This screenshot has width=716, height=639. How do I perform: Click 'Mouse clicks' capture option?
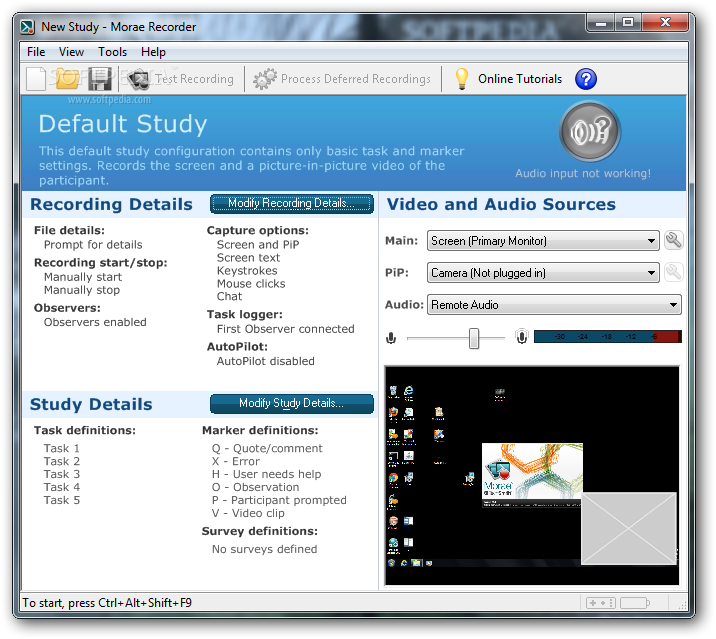click(x=251, y=284)
